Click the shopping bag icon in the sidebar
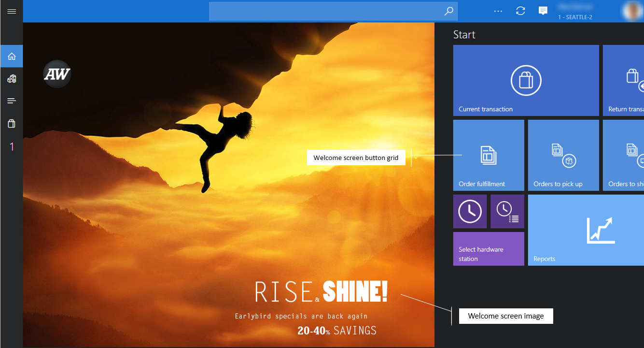The height and width of the screenshot is (348, 644). (11, 123)
